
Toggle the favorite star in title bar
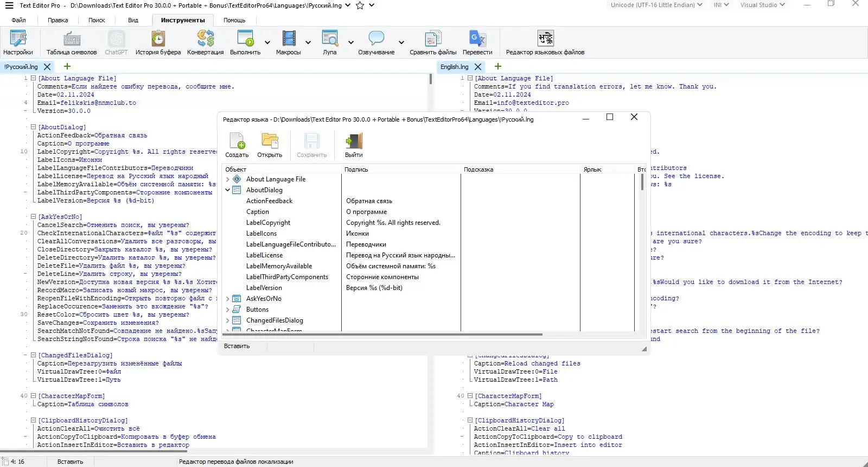pos(360,5)
